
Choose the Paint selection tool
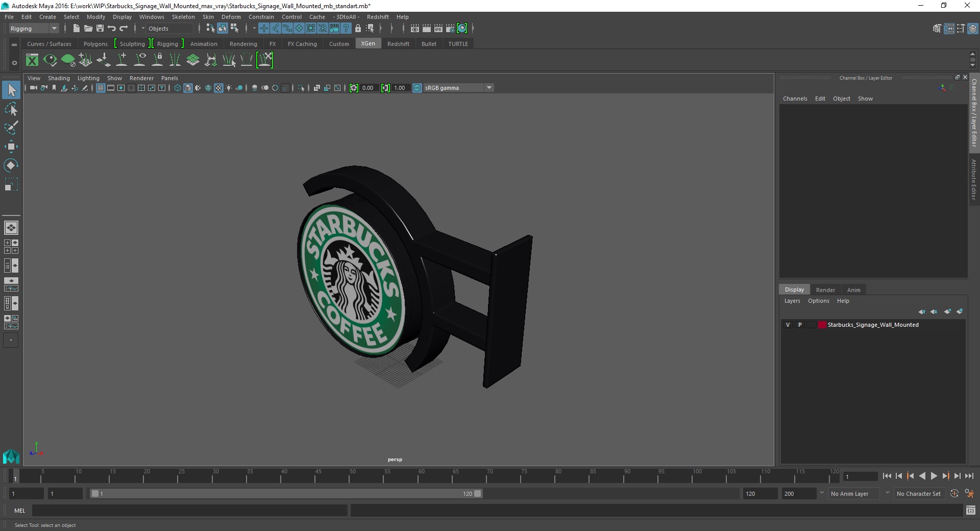(x=11, y=128)
